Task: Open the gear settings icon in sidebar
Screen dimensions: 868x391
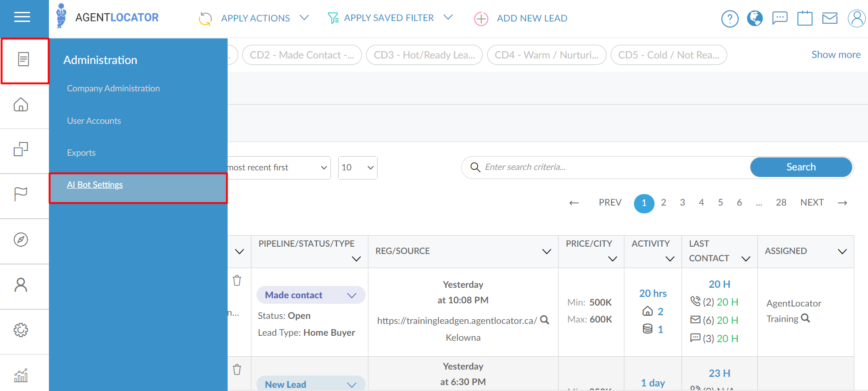Action: (21, 330)
